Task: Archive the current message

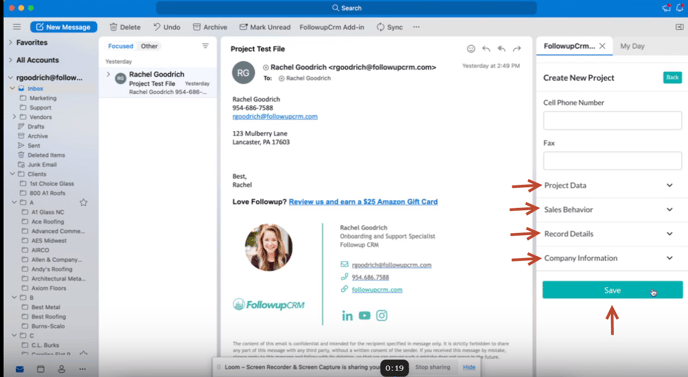Action: [210, 27]
